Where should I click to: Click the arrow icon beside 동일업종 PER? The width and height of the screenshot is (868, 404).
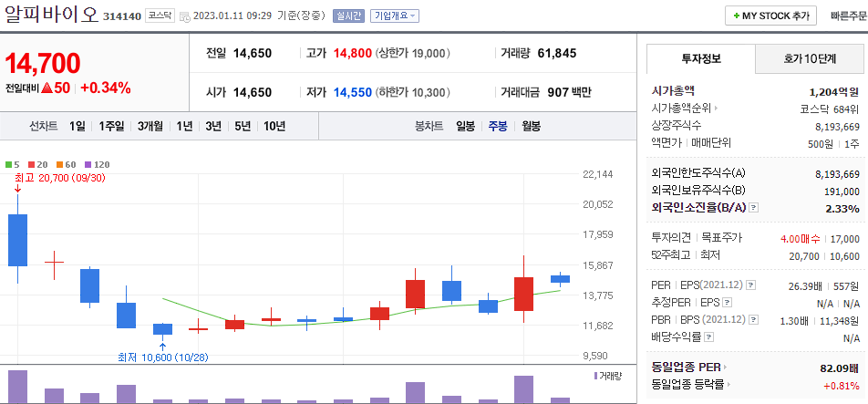click(x=725, y=368)
